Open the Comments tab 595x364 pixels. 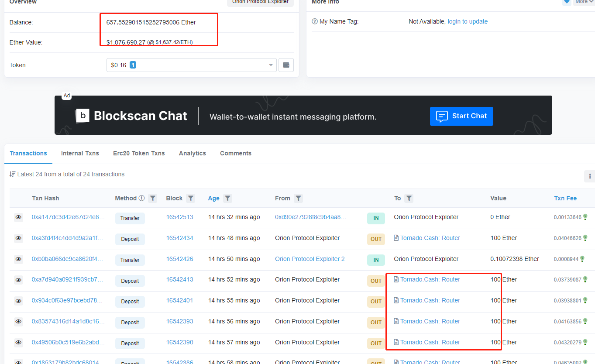[236, 153]
